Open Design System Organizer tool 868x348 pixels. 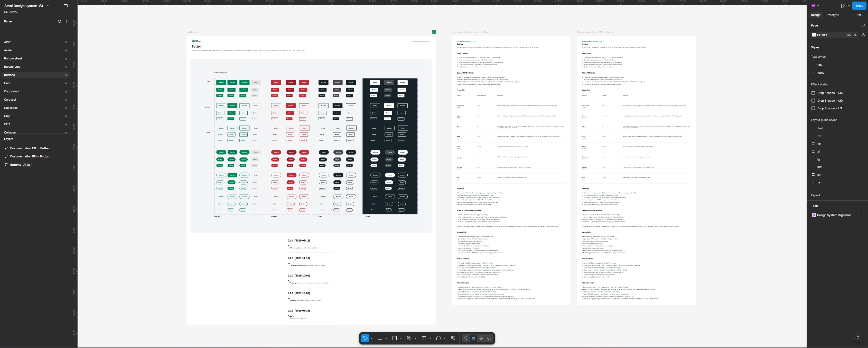834,215
